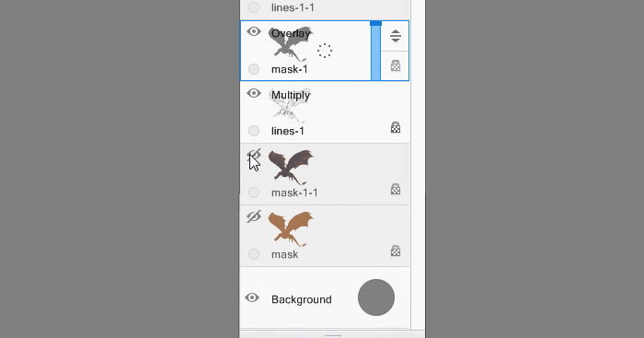
Task: Click the blue opacity slider on Overlay layer
Action: 375,51
